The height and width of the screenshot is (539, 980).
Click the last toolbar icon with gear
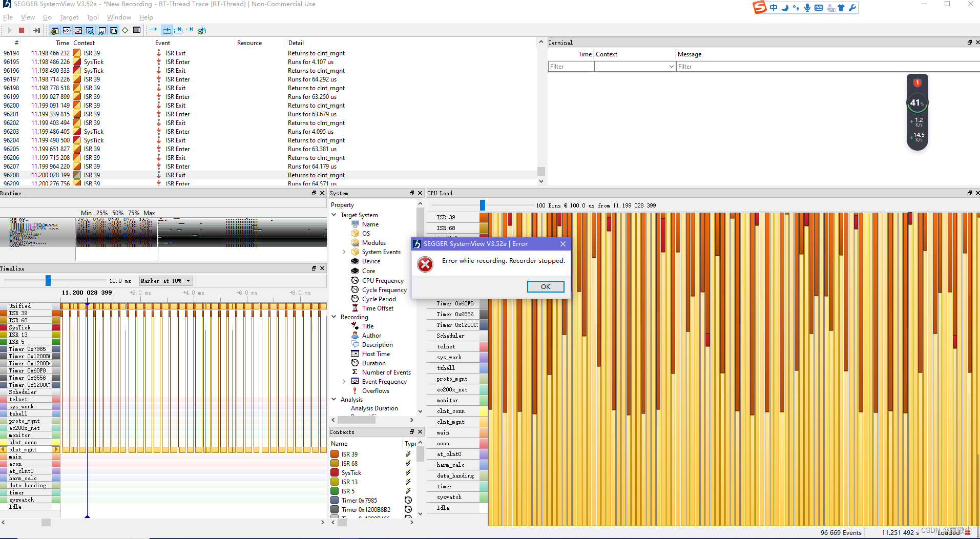[202, 30]
